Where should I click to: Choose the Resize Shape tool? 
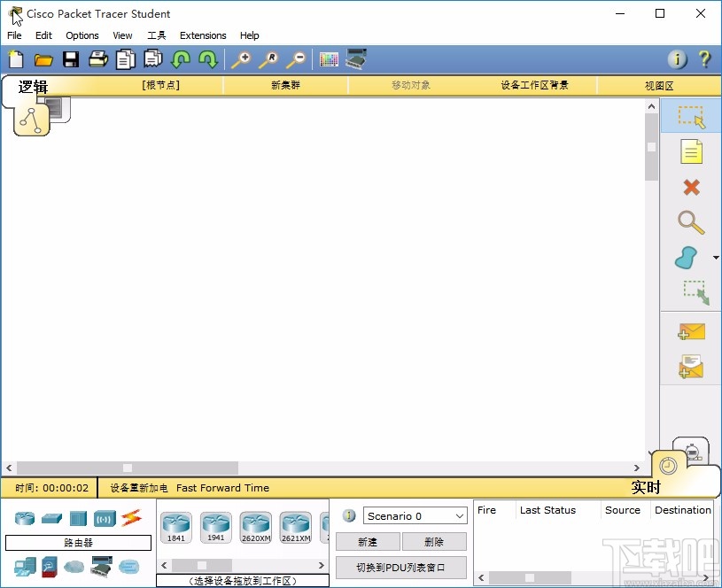click(695, 292)
